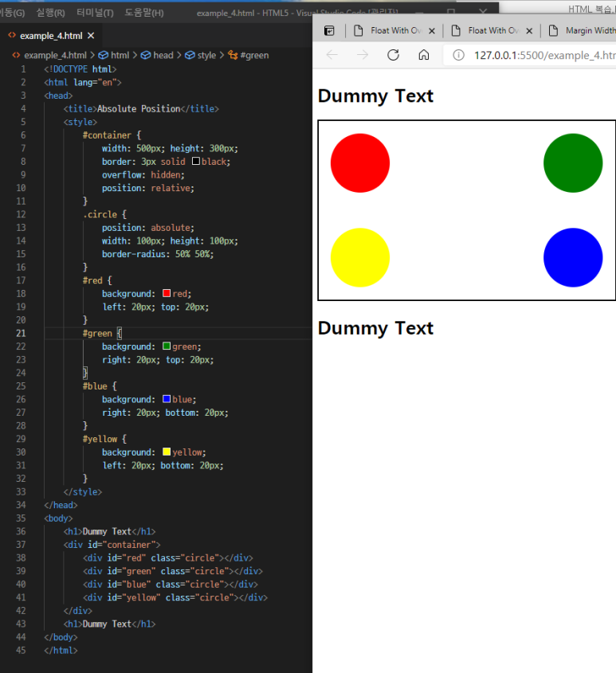Select the second Float With Ov browser tab
This screenshot has height=673, width=616.
point(492,30)
